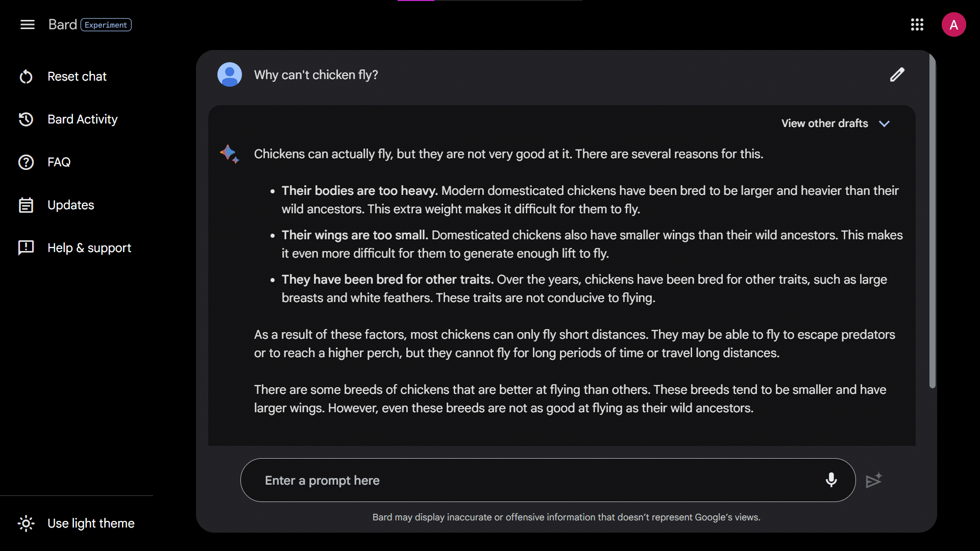This screenshot has height=551, width=980.
Task: Open the Google apps grid
Action: 917,24
